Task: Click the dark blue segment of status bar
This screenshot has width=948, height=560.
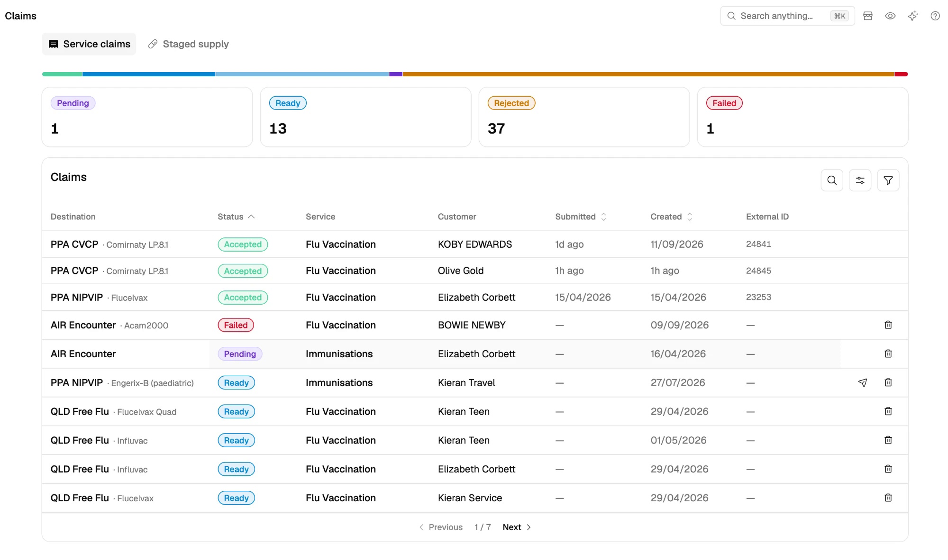Action: tap(149, 74)
